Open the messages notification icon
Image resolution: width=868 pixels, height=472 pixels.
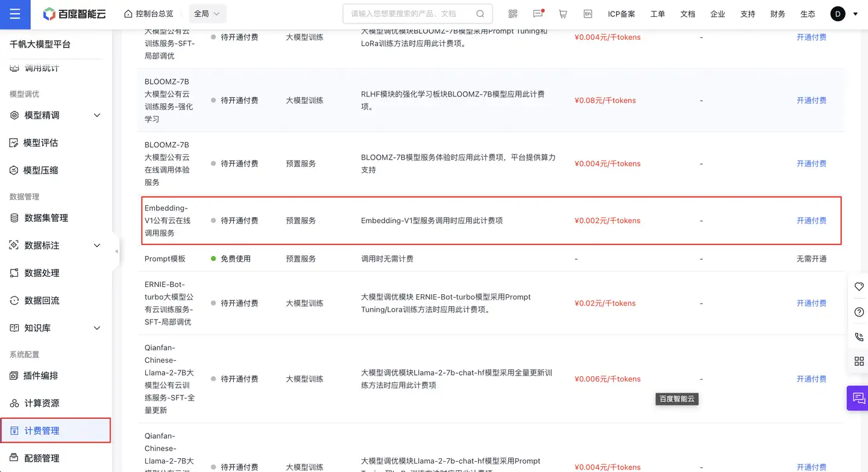click(538, 14)
